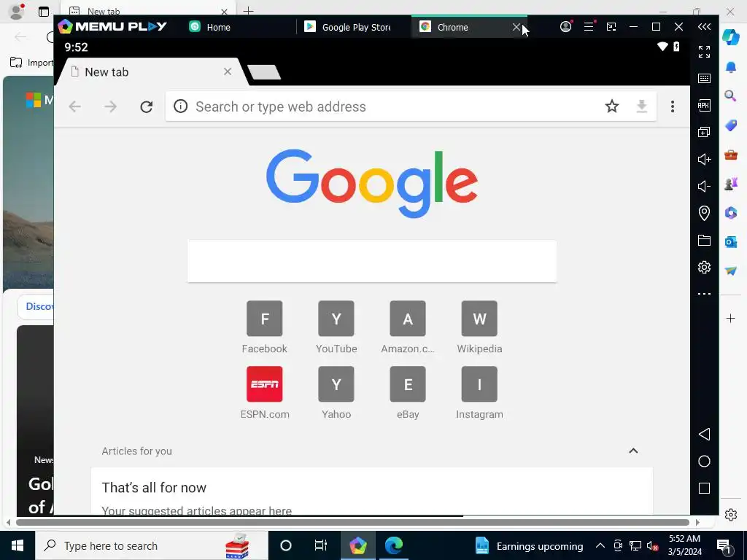
Task: Decrease volume in MEmu sidebar
Action: [704, 186]
